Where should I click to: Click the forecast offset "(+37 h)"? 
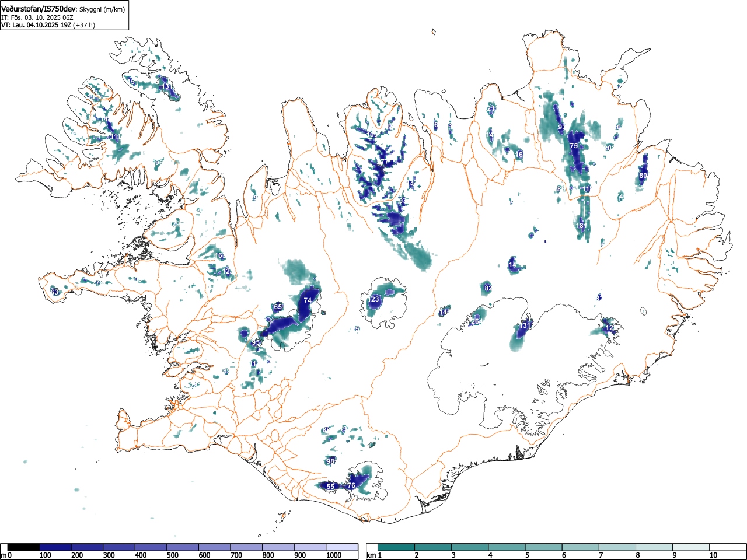pos(84,25)
